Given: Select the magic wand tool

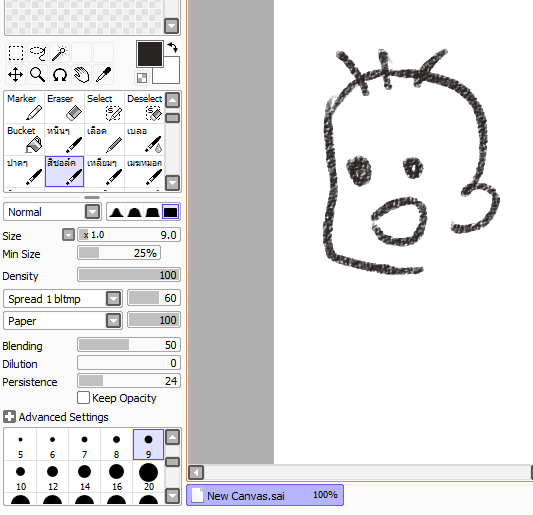Looking at the screenshot, I should (60, 53).
